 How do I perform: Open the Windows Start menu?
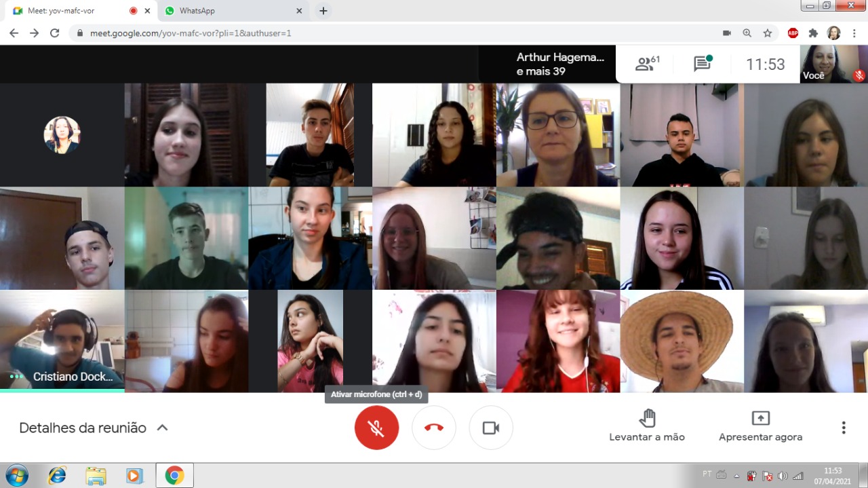(17, 476)
